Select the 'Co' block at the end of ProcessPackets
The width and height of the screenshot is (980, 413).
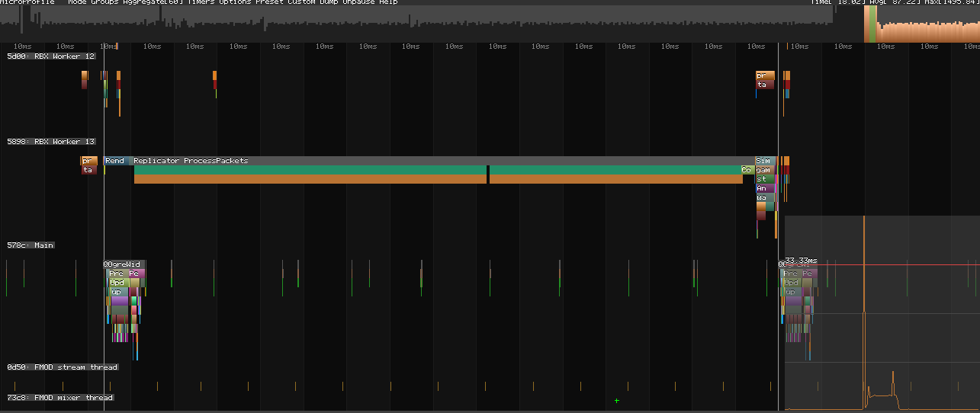(747, 170)
